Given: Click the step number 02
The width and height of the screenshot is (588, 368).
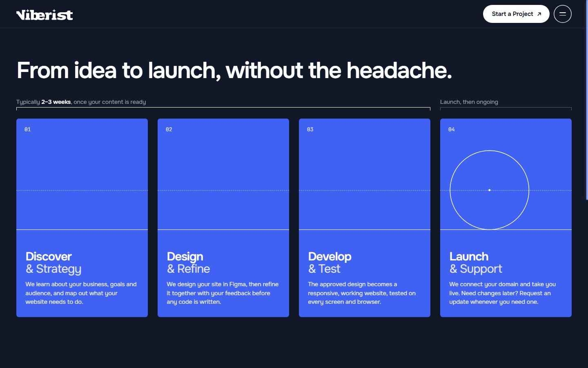Looking at the screenshot, I should click(169, 130).
